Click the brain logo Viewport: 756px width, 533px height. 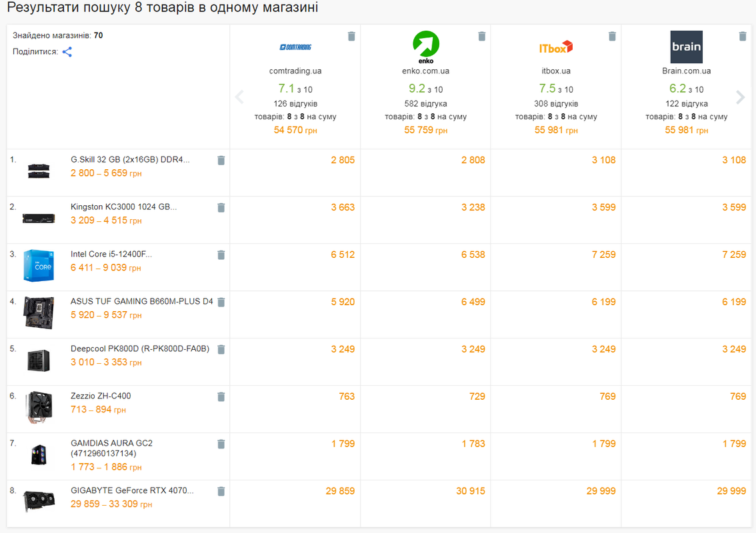click(x=686, y=47)
